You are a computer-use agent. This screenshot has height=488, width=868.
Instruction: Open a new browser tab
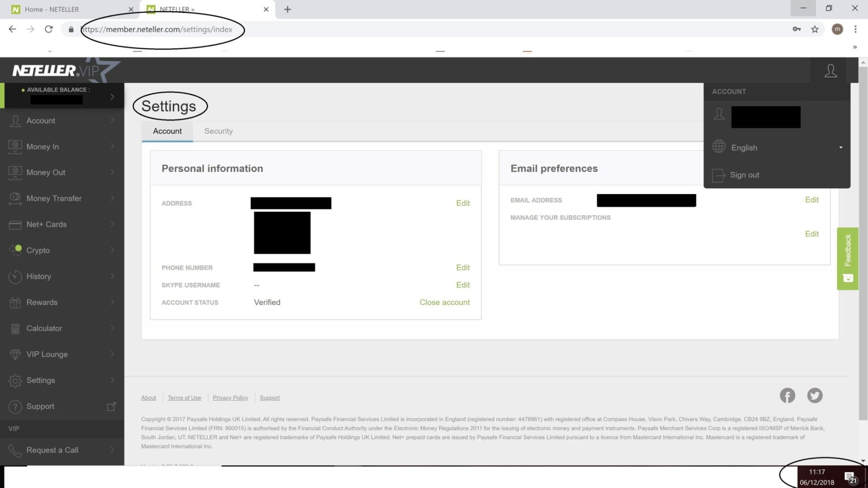(288, 9)
